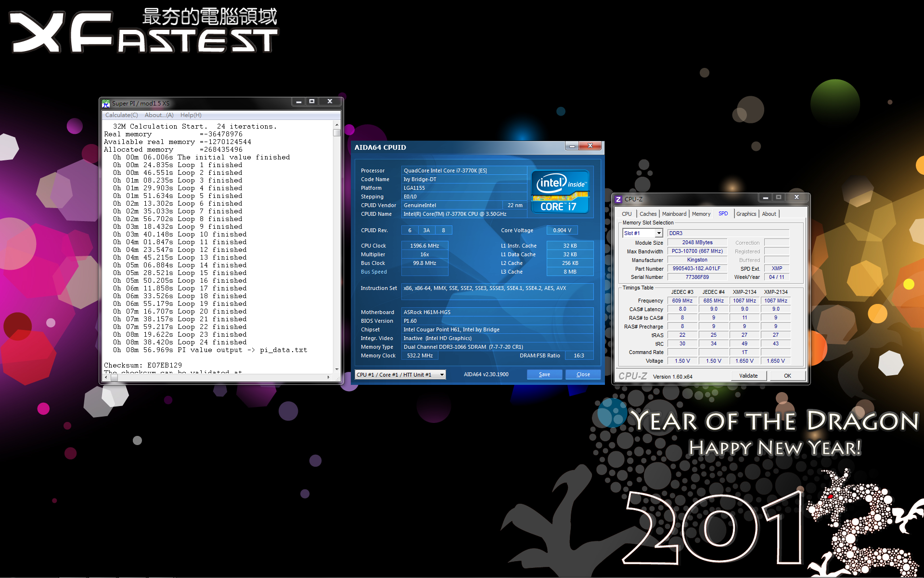Click the Super PI vertical scrollbar down arrow
924x578 pixels.
337,369
